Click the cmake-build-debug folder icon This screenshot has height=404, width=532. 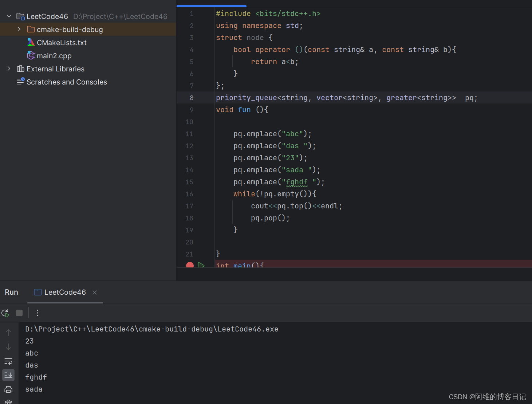31,29
